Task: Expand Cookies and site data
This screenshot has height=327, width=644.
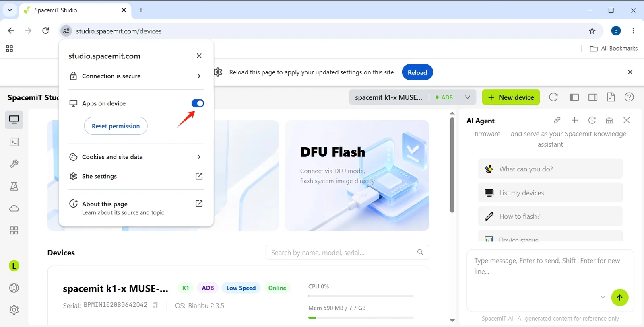Action: [x=136, y=157]
